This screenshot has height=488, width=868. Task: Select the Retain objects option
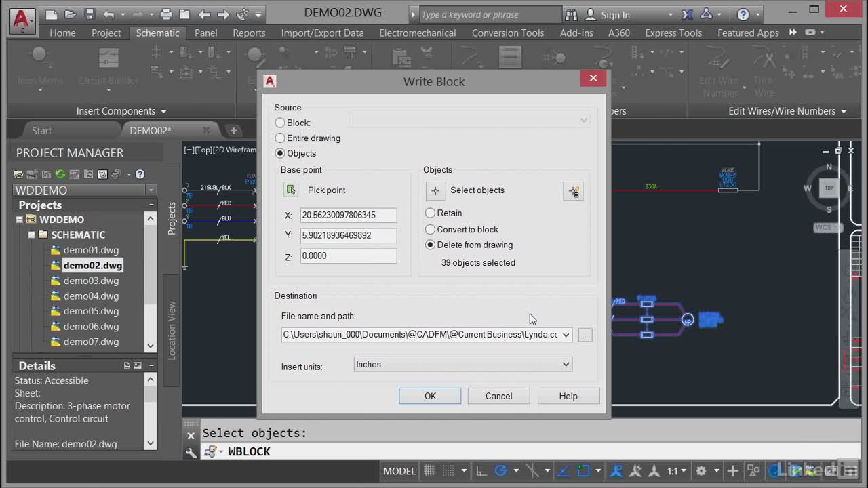pos(430,213)
